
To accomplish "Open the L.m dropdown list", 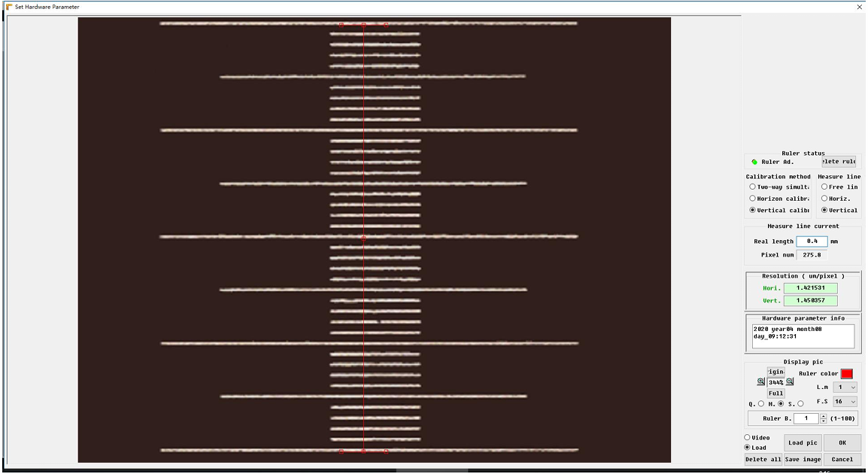I will click(845, 387).
